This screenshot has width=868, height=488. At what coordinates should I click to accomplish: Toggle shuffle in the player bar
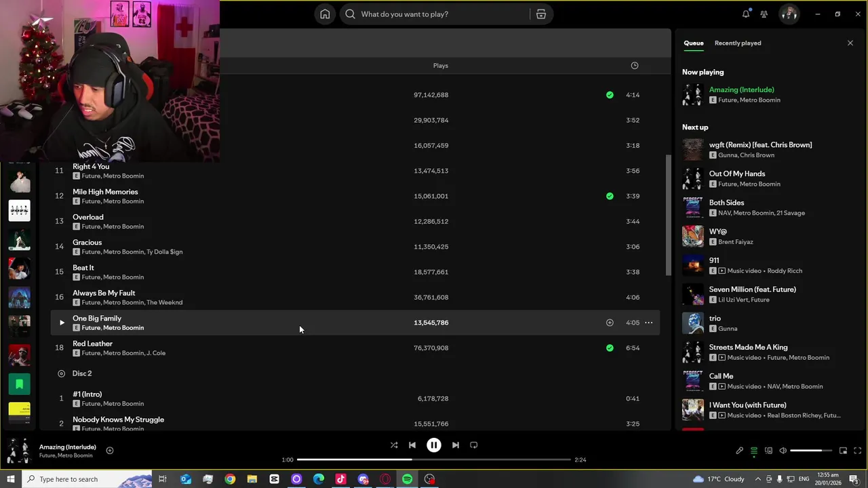pyautogui.click(x=394, y=445)
